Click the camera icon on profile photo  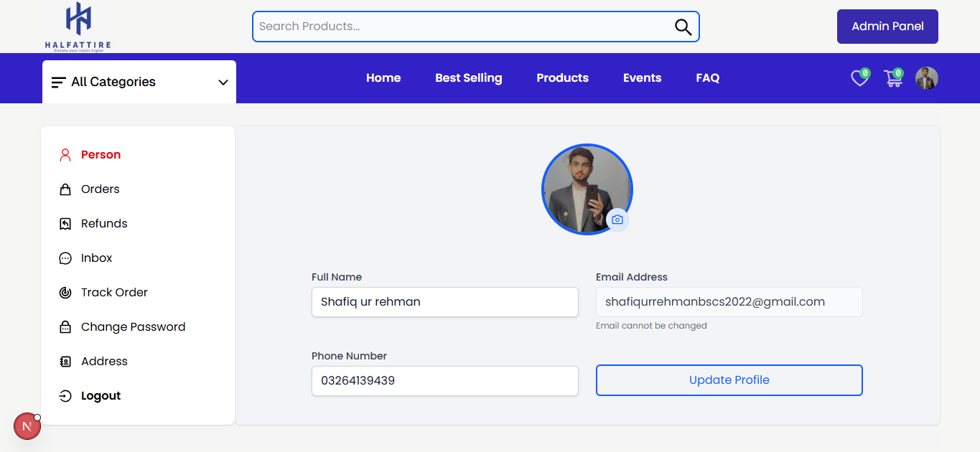pyautogui.click(x=617, y=220)
